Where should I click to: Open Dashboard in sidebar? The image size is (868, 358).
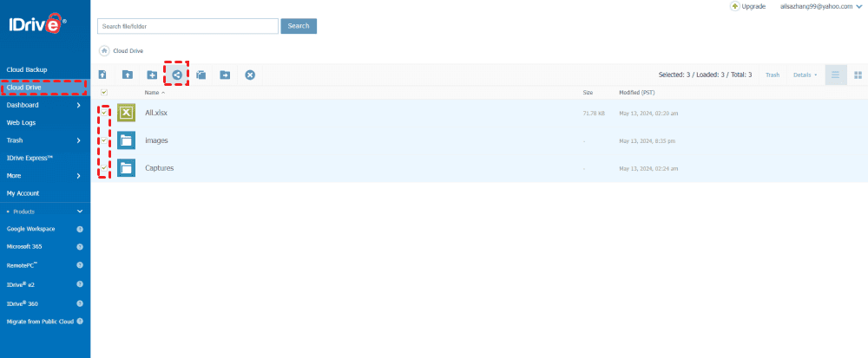click(23, 105)
